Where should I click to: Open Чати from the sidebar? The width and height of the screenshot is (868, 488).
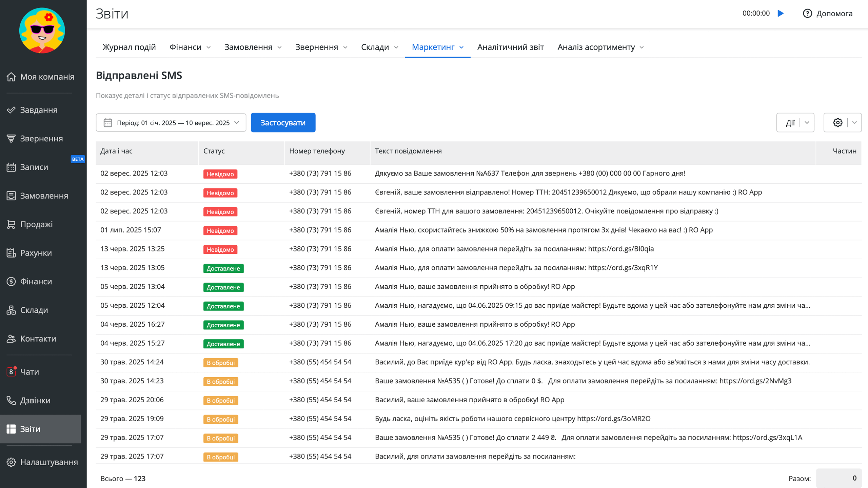tap(29, 372)
